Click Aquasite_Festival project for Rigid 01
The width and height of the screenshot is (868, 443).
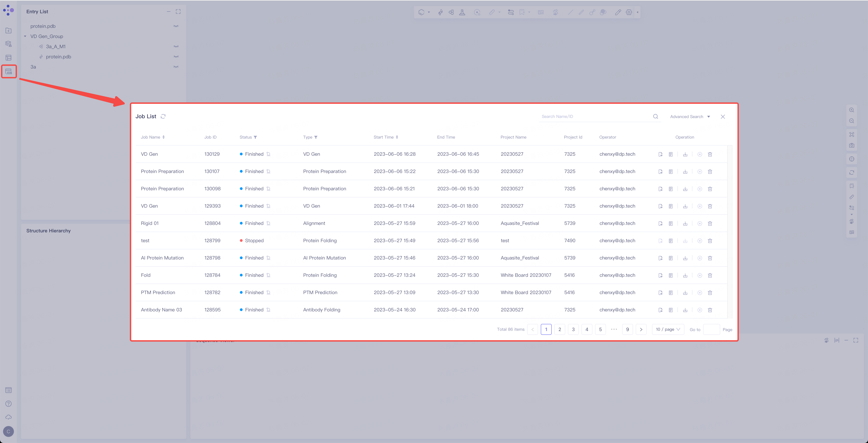tap(520, 223)
